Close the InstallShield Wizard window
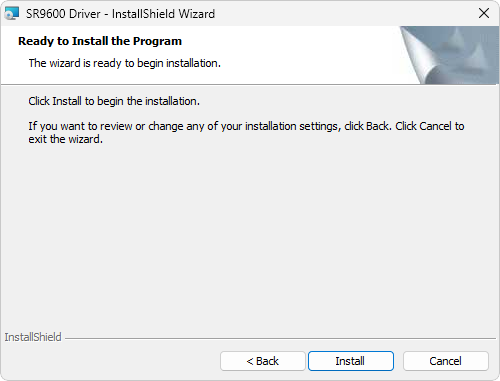The height and width of the screenshot is (381, 500). (x=484, y=13)
